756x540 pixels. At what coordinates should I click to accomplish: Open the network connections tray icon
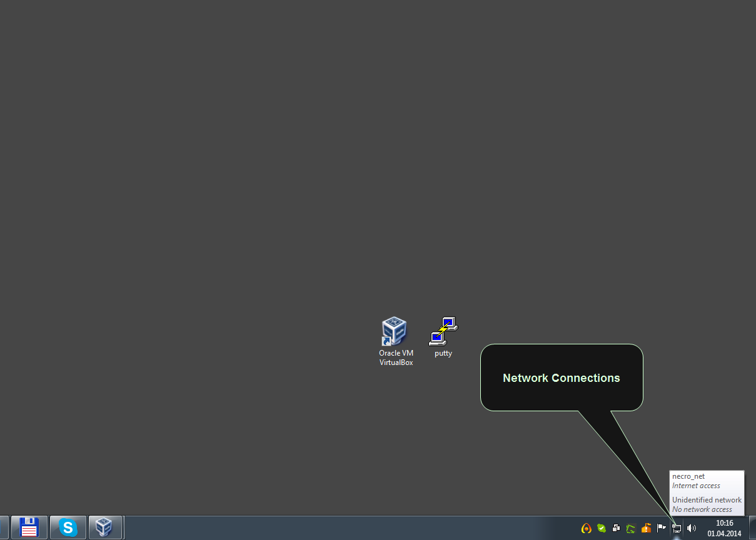tap(677, 528)
